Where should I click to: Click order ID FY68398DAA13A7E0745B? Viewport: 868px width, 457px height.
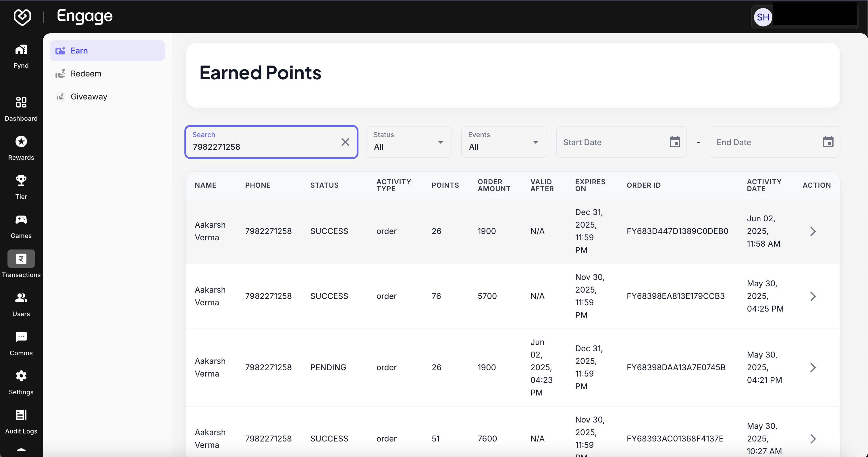click(676, 368)
